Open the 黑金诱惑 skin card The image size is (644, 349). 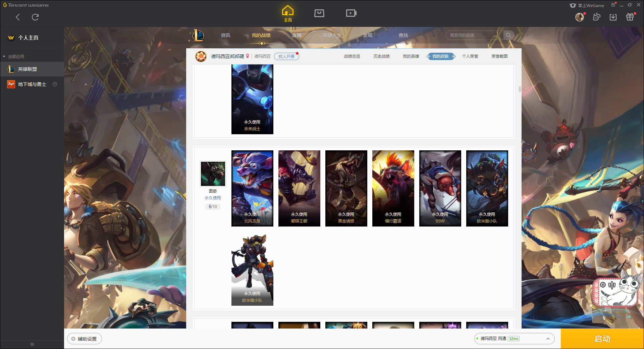coord(346,188)
